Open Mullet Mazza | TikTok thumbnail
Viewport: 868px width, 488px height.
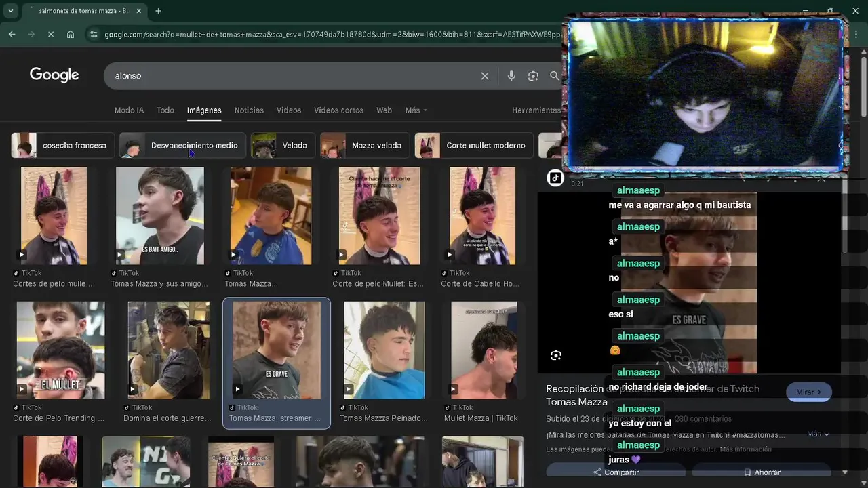[x=484, y=350]
